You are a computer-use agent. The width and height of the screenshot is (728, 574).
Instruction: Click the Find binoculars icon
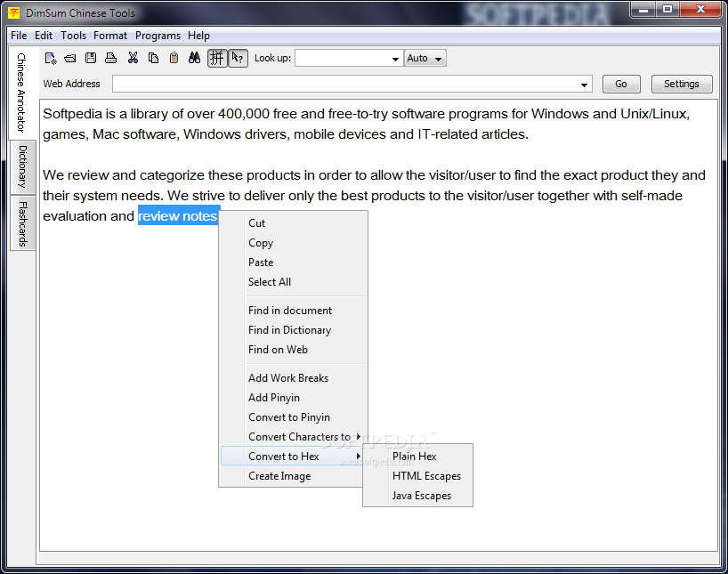pyautogui.click(x=194, y=58)
